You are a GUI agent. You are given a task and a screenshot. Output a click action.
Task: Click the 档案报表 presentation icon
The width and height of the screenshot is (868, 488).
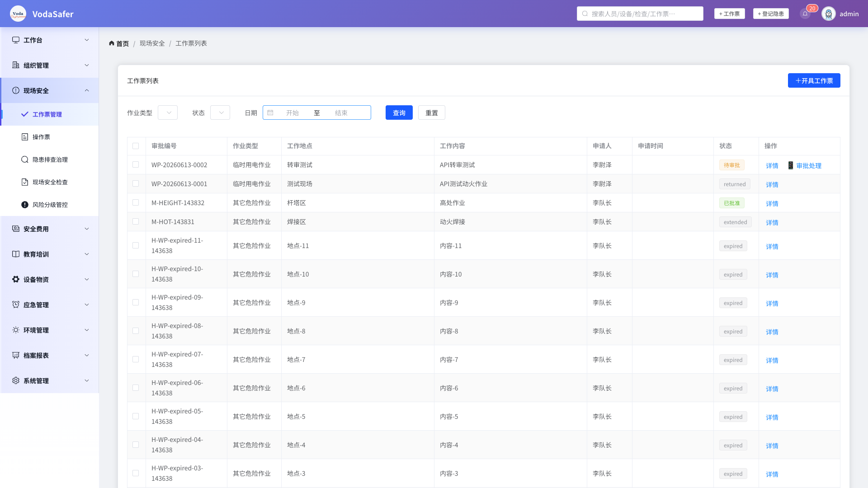16,355
